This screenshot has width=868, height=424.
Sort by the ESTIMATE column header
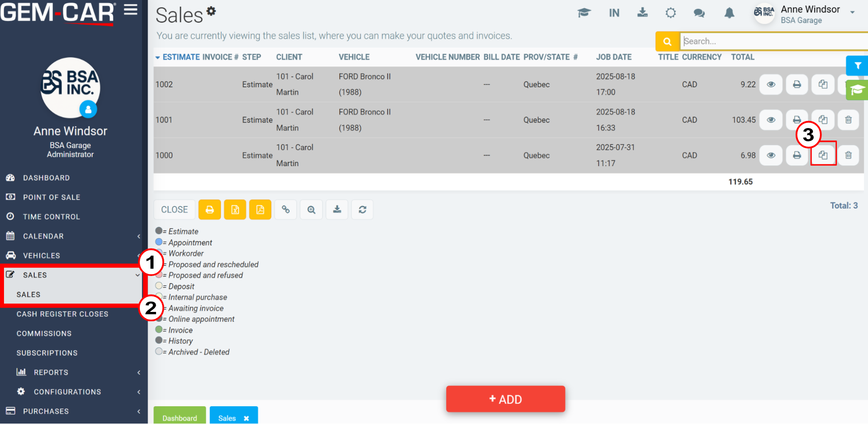point(181,57)
